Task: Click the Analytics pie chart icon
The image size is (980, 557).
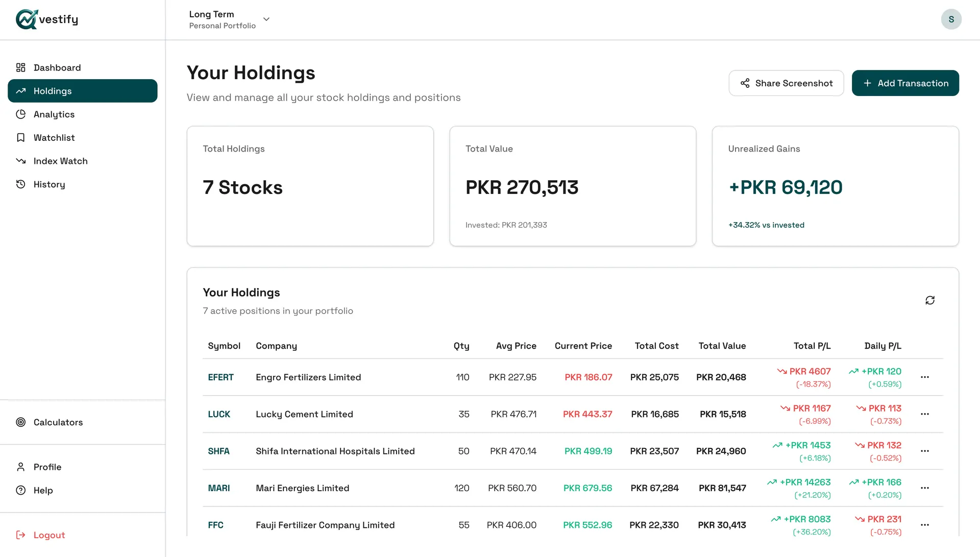Action: [x=21, y=114]
